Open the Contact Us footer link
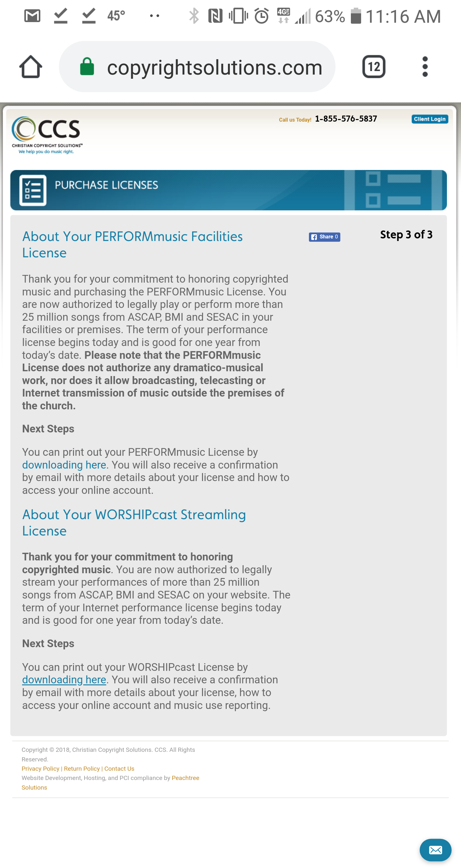This screenshot has width=461, height=868. point(119,768)
